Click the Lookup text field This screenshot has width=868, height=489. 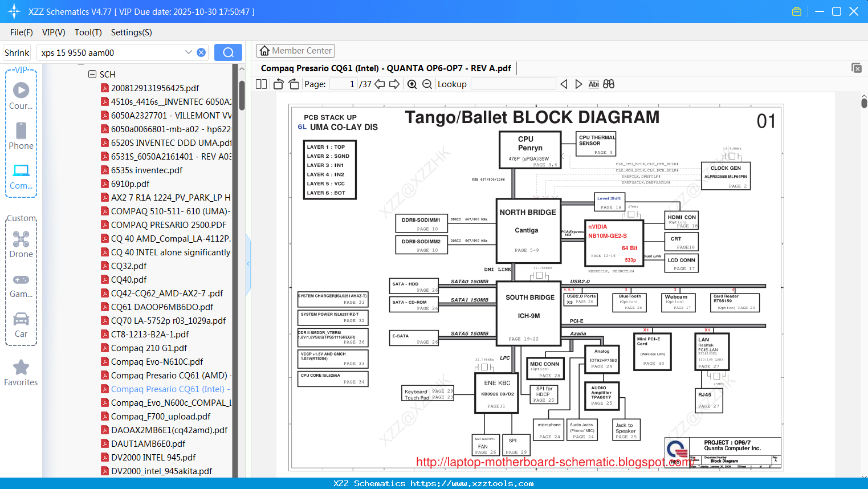(x=513, y=84)
